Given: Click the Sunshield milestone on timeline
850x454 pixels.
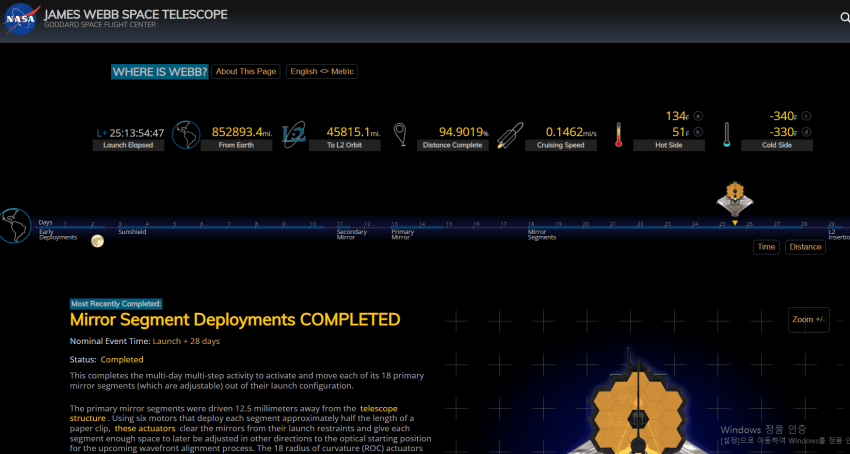Looking at the screenshot, I should 132,230.
